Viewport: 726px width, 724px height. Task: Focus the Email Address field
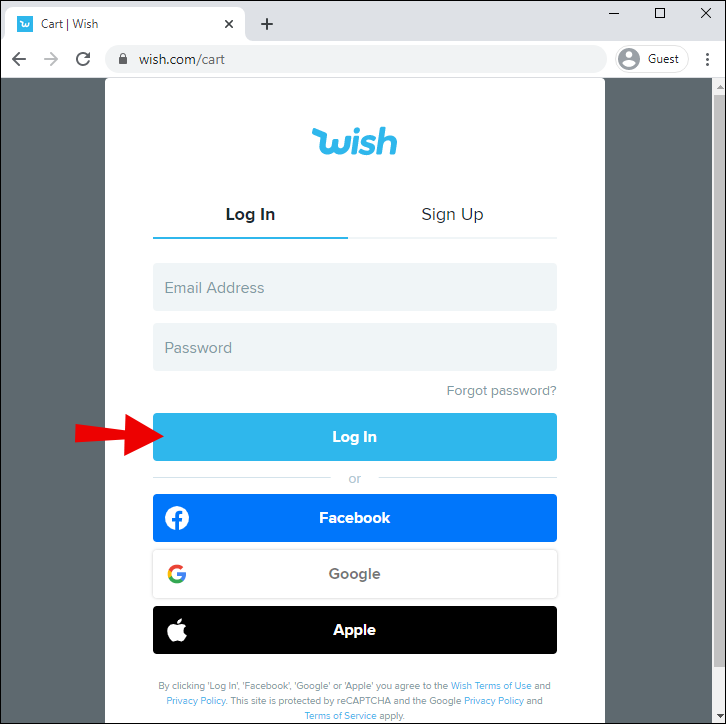click(355, 287)
